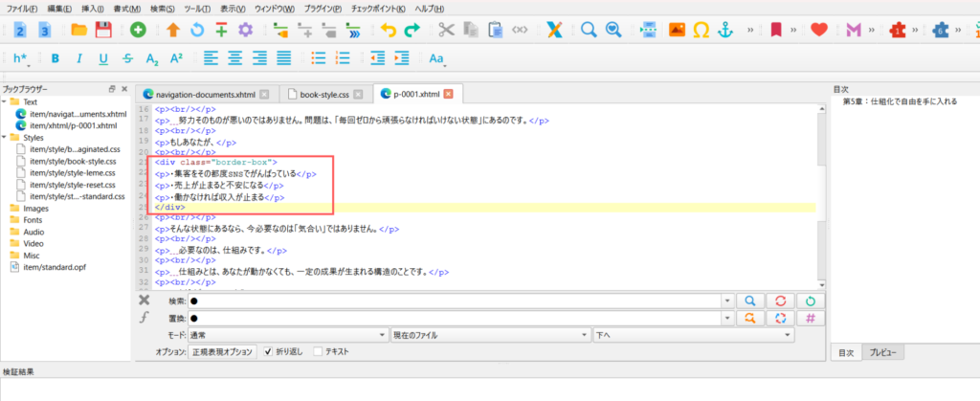Click the Save floppy disk icon
The height and width of the screenshot is (401, 980).
tap(102, 30)
